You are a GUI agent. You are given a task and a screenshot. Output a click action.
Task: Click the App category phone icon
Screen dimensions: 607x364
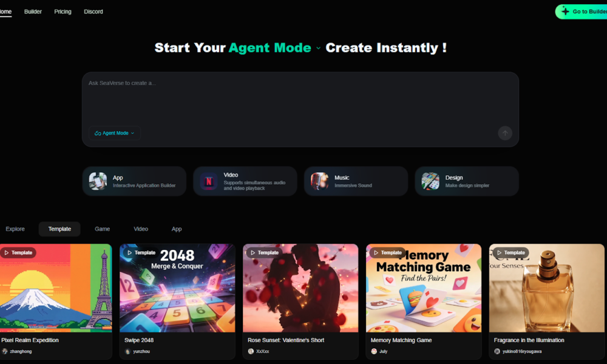98,181
